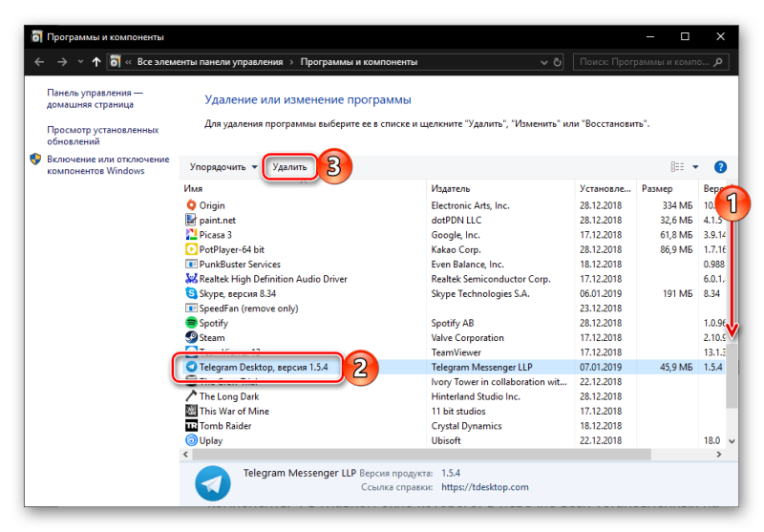Open the address bar history dropdown
This screenshot has height=532, width=764.
point(544,62)
